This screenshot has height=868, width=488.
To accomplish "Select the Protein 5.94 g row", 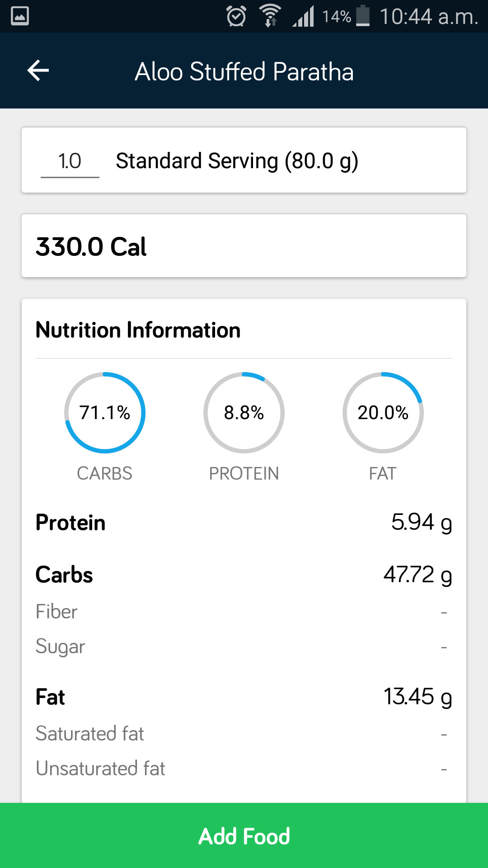I will pos(244,523).
